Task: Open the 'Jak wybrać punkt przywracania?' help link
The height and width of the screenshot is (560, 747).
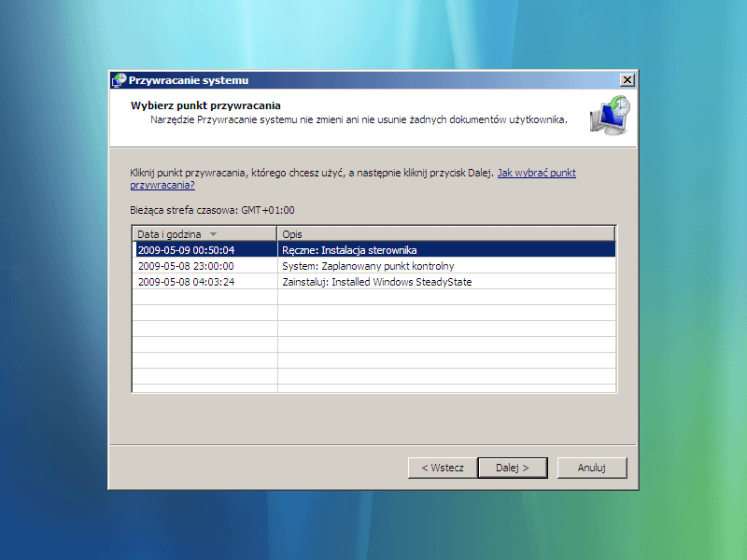Action: [x=353, y=179]
